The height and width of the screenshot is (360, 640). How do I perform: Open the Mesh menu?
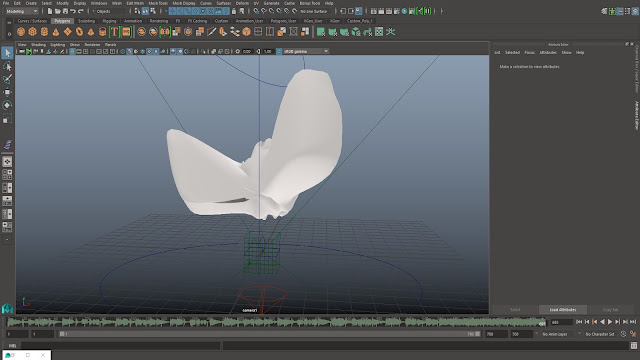[x=116, y=3]
